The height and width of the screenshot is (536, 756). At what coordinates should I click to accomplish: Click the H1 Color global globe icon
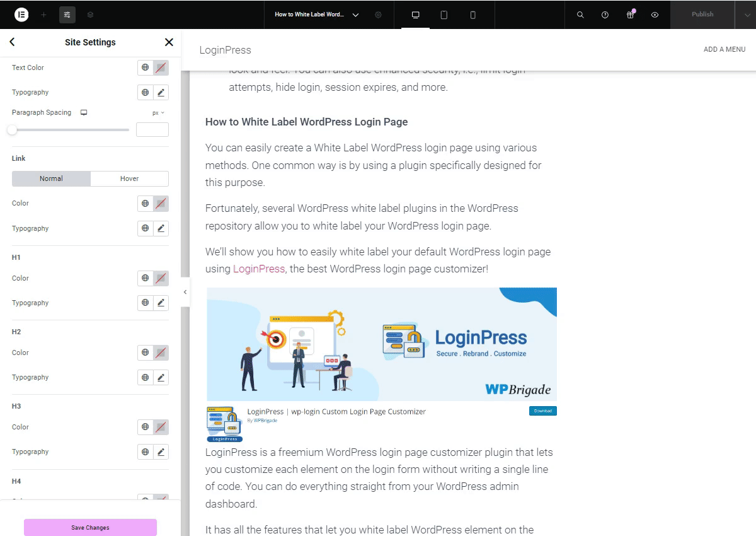146,278
